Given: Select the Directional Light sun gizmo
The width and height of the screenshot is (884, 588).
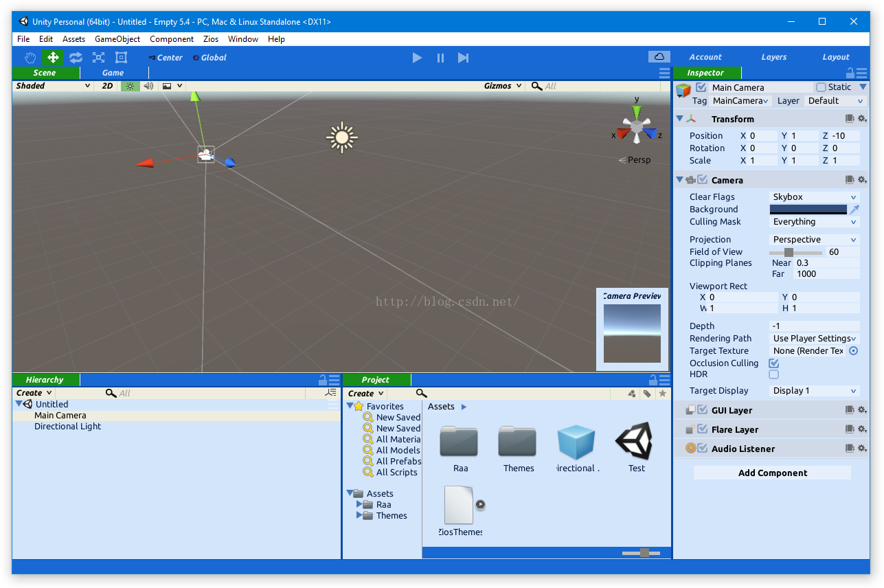Looking at the screenshot, I should (342, 137).
